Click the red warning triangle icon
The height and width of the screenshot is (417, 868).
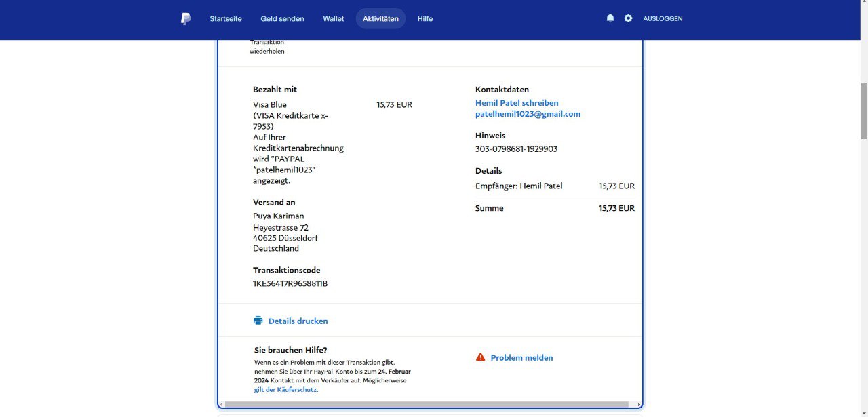click(x=480, y=357)
